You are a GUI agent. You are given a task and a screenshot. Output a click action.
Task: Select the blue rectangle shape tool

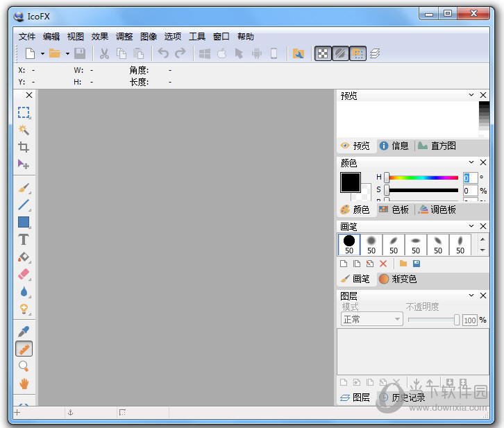[x=24, y=222]
